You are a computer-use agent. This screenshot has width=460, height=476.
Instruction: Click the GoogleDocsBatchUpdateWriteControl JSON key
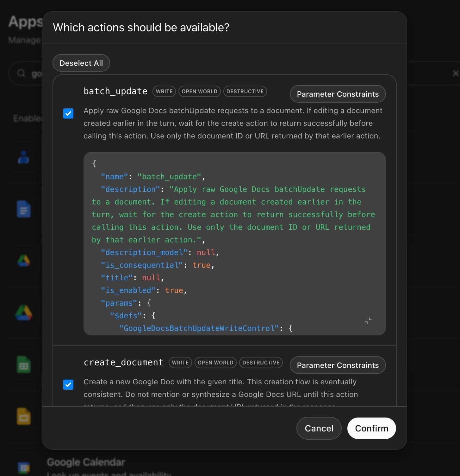tap(199, 328)
